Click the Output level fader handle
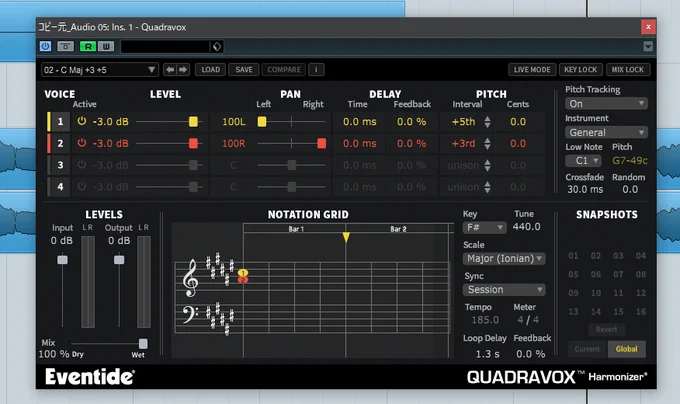 click(119, 260)
